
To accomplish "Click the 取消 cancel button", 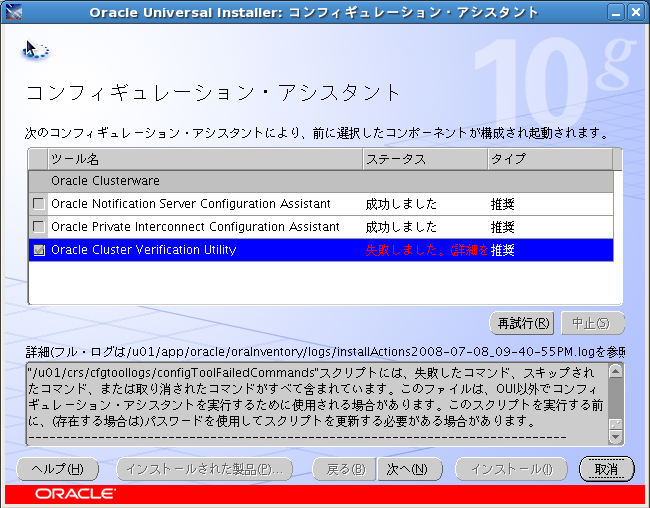I will (x=606, y=469).
